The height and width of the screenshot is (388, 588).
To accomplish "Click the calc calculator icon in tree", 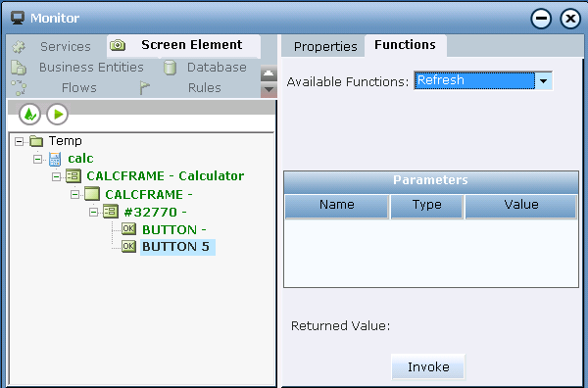I will pyautogui.click(x=55, y=159).
